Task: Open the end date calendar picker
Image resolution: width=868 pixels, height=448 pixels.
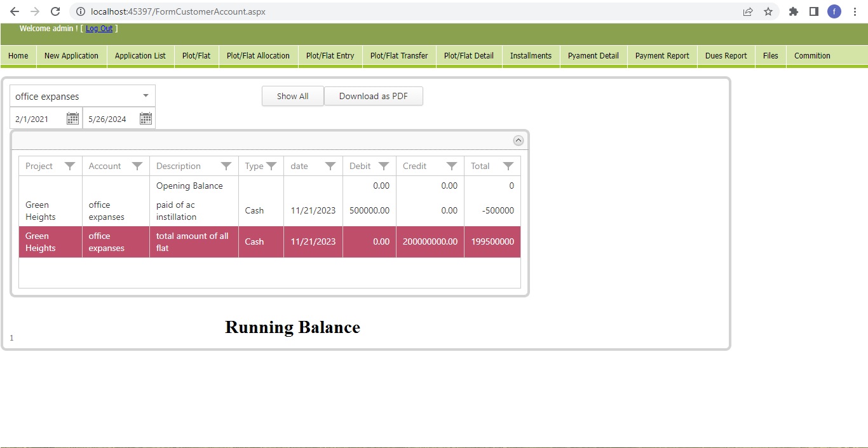Action: click(x=146, y=119)
